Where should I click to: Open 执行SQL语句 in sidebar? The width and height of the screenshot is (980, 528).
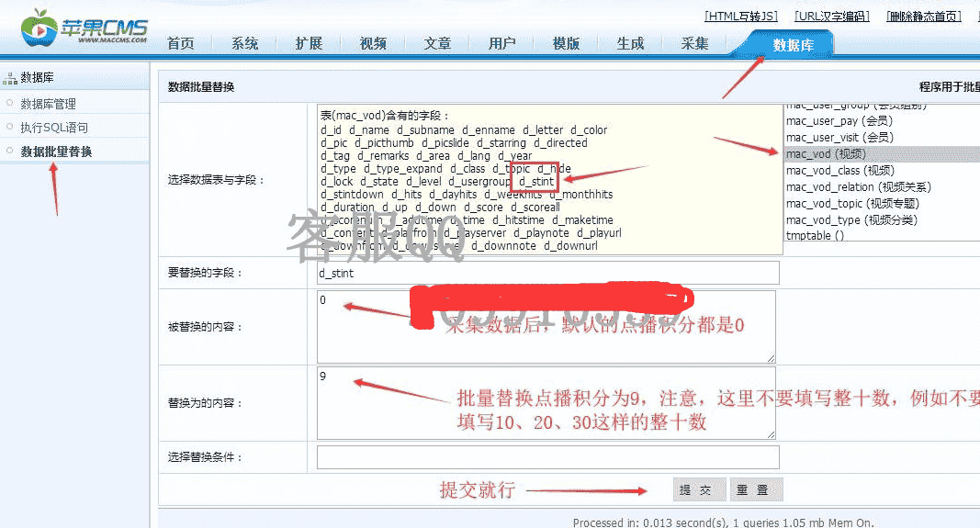click(54, 128)
